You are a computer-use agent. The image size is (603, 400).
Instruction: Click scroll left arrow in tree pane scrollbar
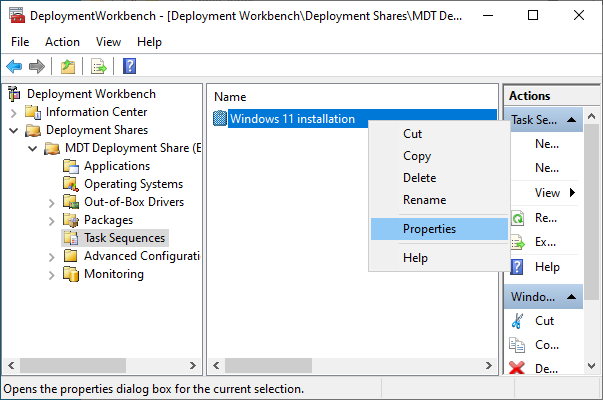pyautogui.click(x=11, y=365)
